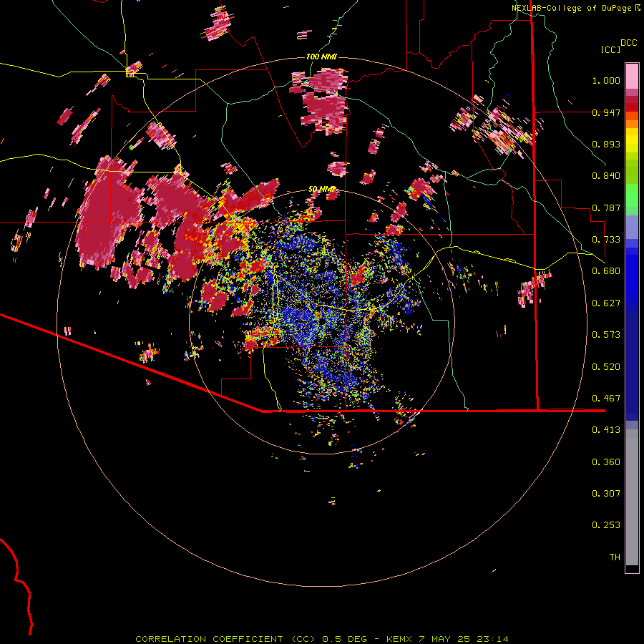Click the 1.000 scale value
This screenshot has height=644, width=644.
(x=606, y=80)
